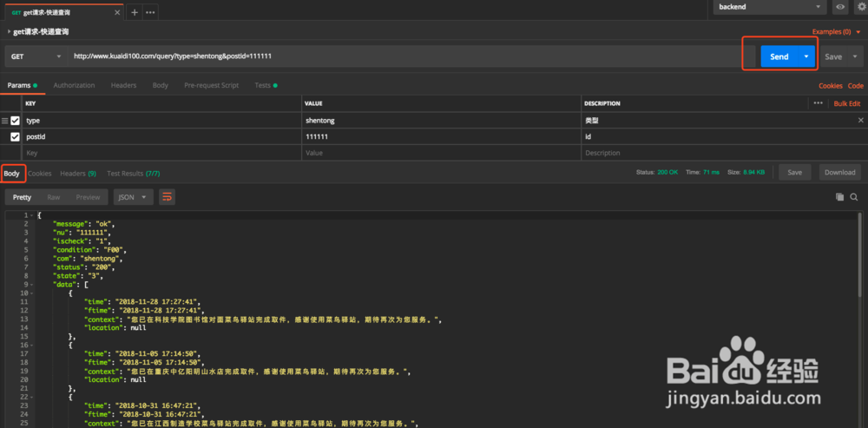Switch response view to Raw
868x428 pixels.
click(x=54, y=197)
